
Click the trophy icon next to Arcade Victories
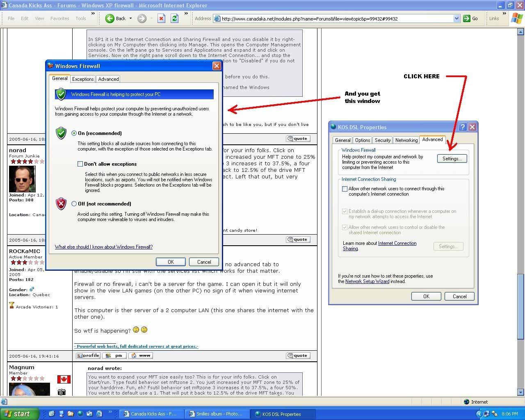pyautogui.click(x=11, y=305)
